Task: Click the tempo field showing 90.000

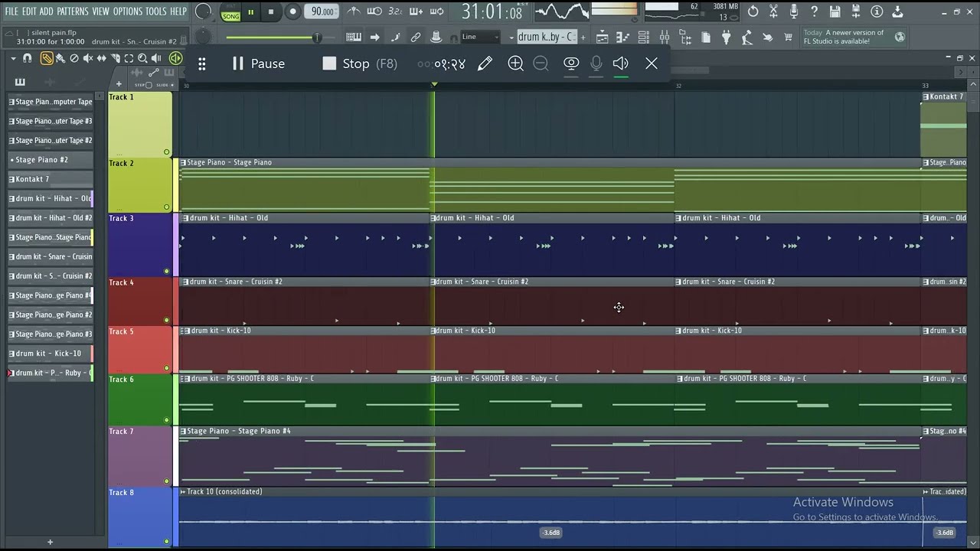Action: point(322,11)
